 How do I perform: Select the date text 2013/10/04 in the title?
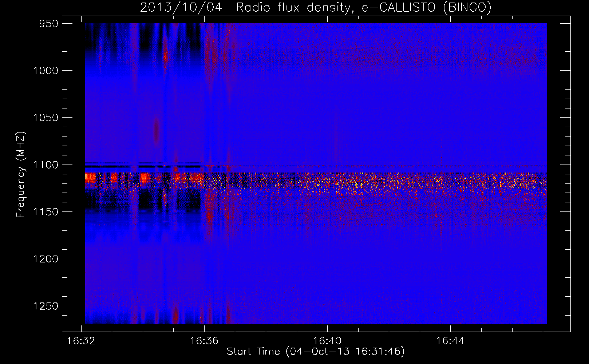tap(181, 7)
